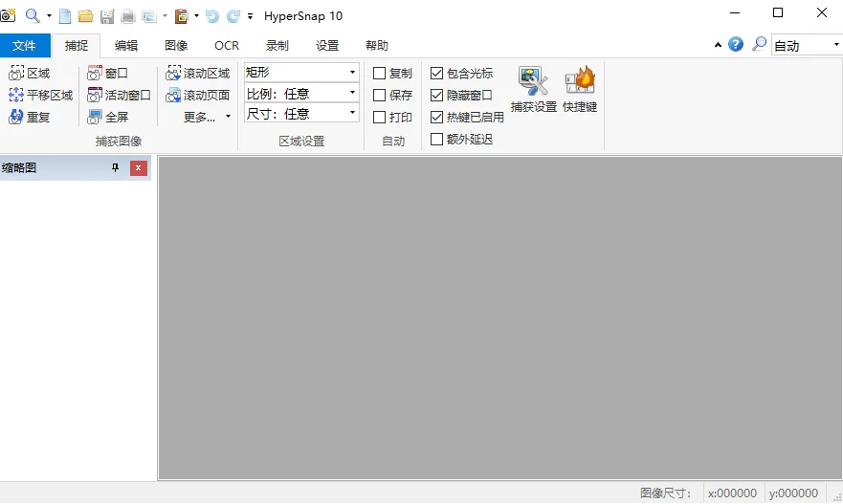Switch to the 编辑 ribbon tab
This screenshot has width=843, height=504.
126,46
